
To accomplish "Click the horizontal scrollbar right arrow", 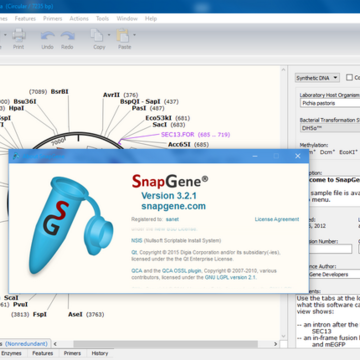I will point(275,344).
